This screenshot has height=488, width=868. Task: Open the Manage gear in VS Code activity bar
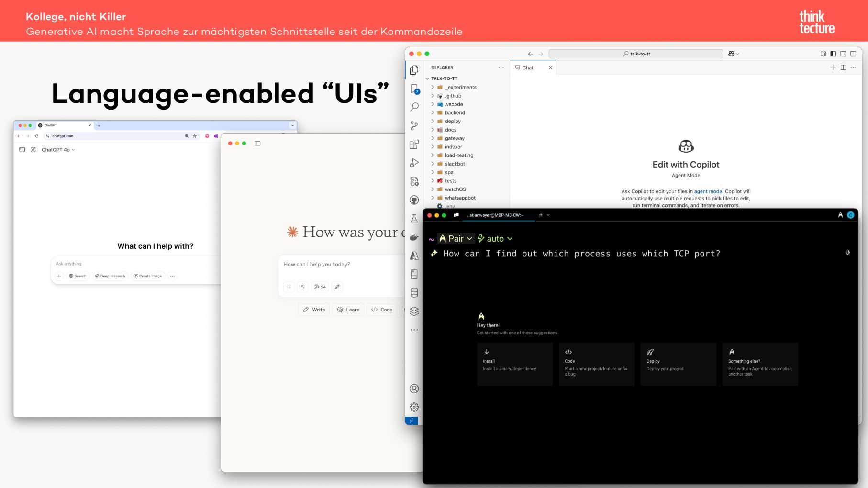pos(414,407)
